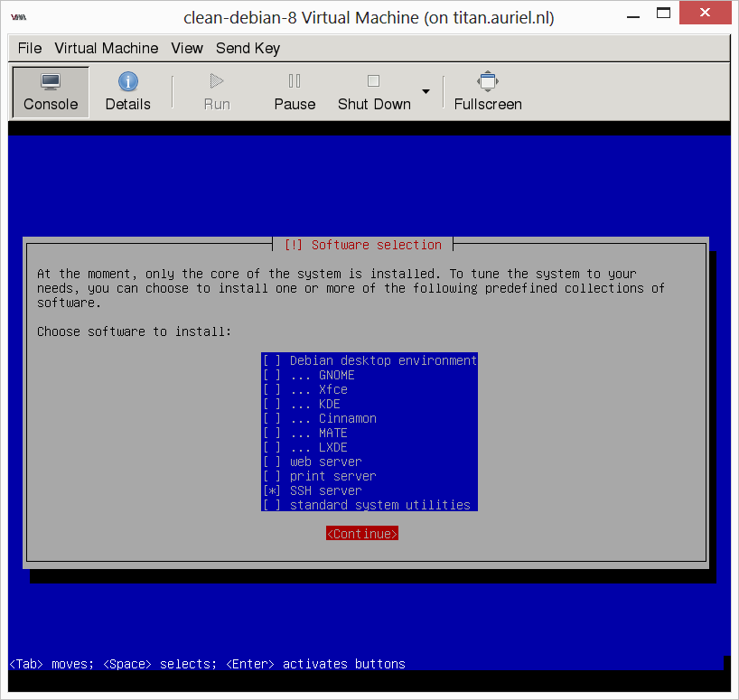Click the Console monitor icon

click(51, 82)
